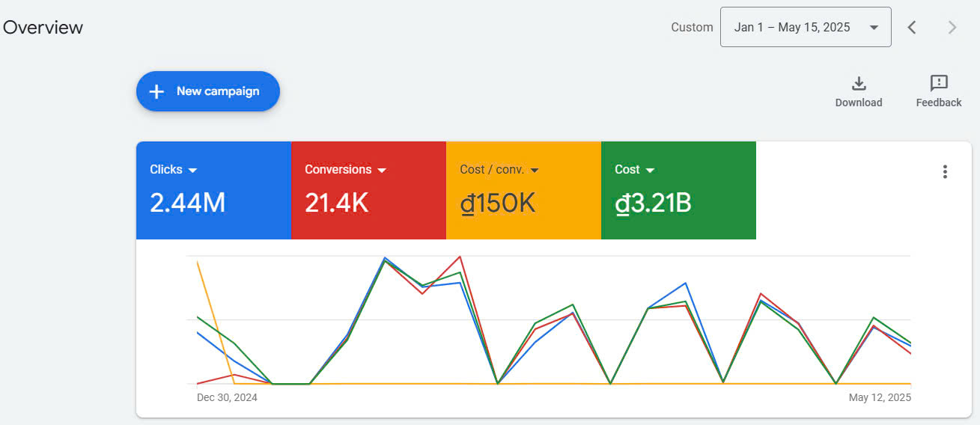
Task: Open the Conversions metric dropdown arrow
Action: [382, 171]
